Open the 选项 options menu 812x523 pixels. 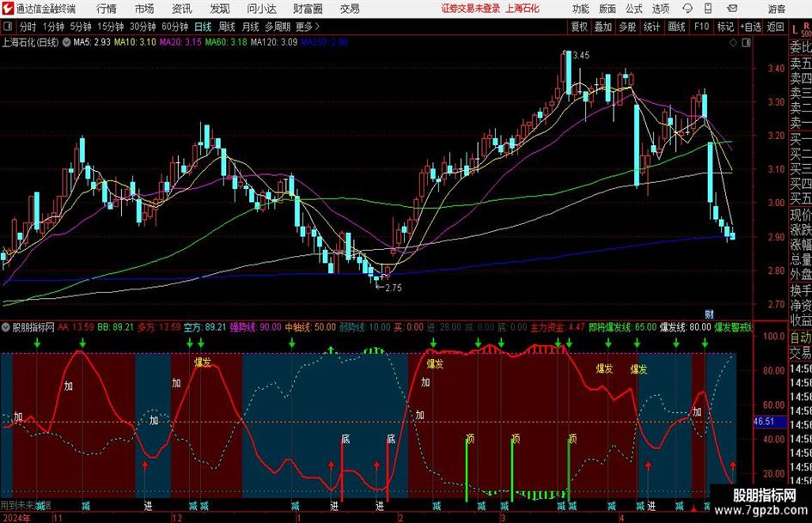click(660, 9)
